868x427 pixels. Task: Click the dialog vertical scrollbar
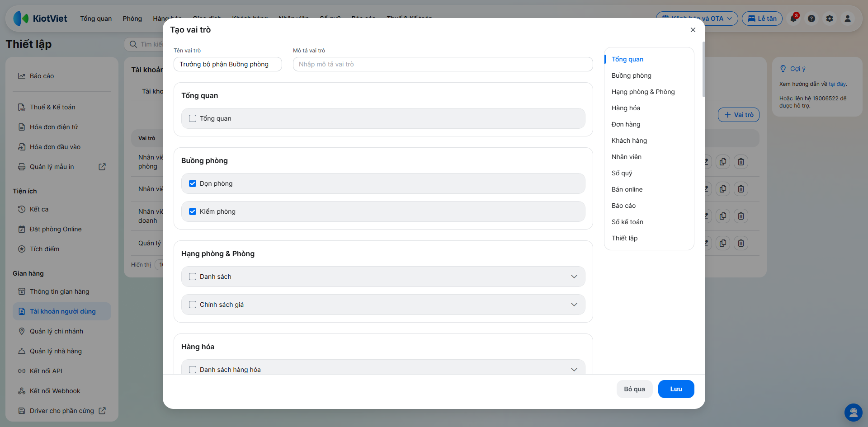703,69
